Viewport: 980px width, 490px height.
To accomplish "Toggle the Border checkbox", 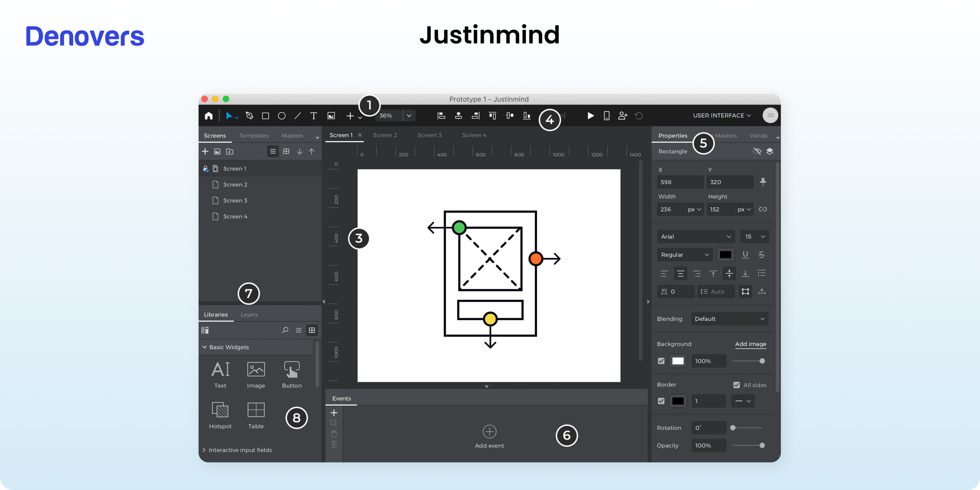I will (x=661, y=401).
